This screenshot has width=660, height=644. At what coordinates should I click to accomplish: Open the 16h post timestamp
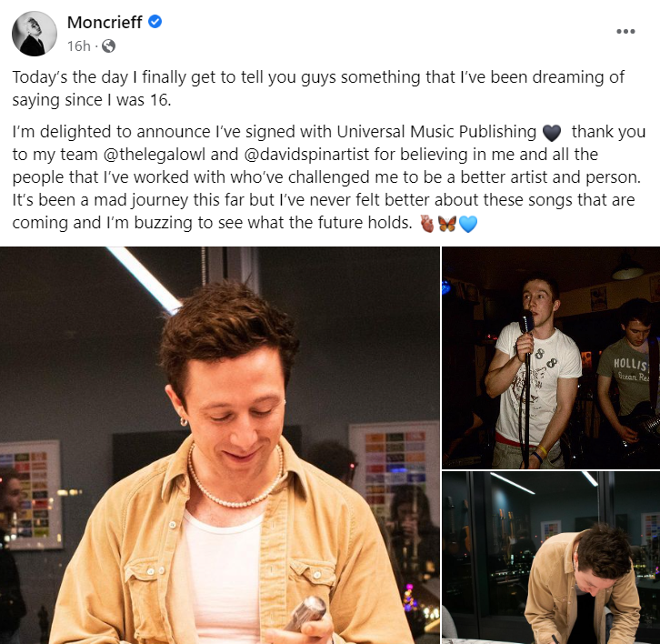coord(79,45)
